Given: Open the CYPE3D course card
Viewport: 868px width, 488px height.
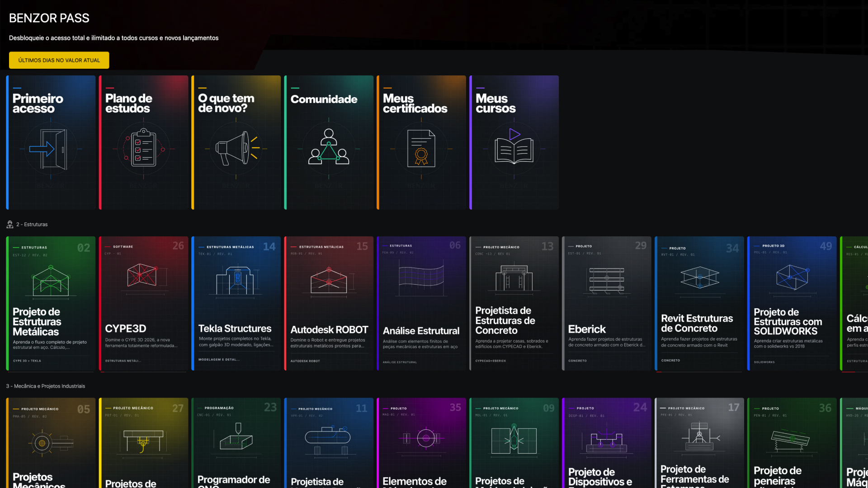Looking at the screenshot, I should point(143,304).
